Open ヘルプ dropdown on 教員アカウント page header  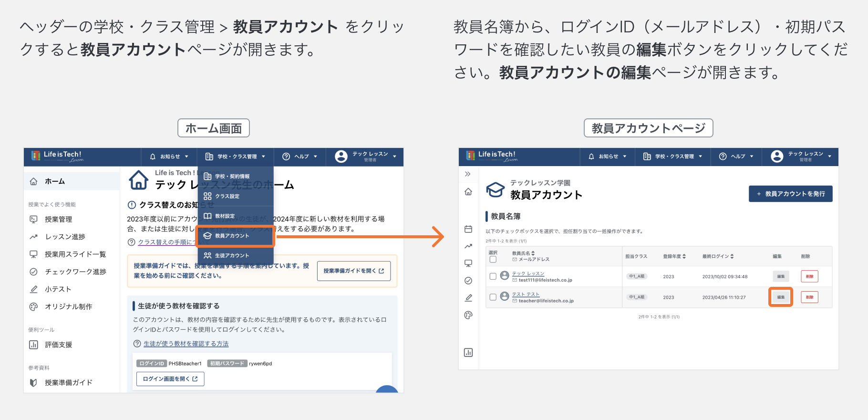[x=737, y=157]
